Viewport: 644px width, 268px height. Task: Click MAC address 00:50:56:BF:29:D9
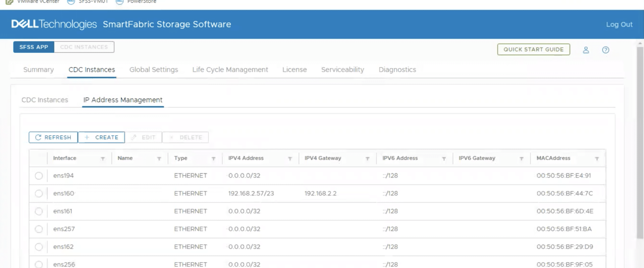[565, 247]
